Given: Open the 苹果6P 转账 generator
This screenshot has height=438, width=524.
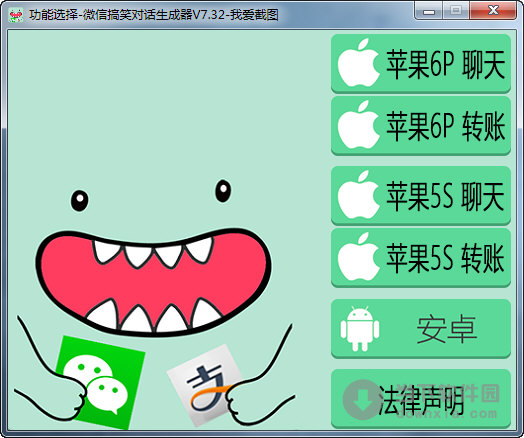Looking at the screenshot, I should [x=421, y=126].
